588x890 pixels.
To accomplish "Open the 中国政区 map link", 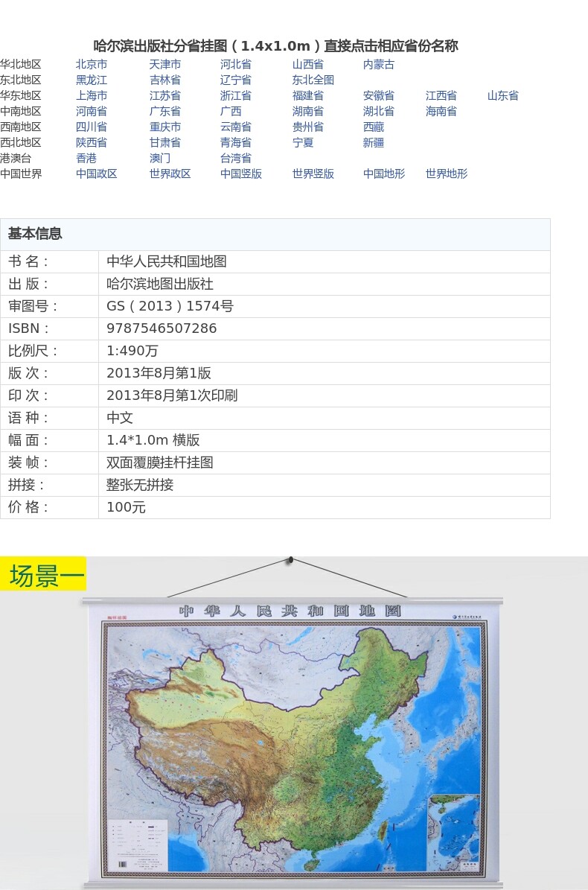I will pyautogui.click(x=97, y=174).
